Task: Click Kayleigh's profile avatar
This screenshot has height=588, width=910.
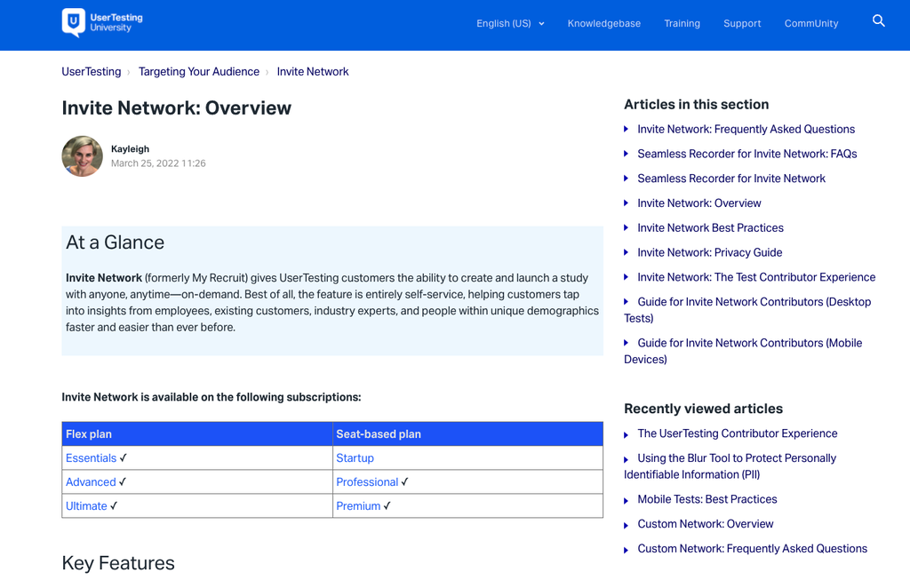Action: (82, 155)
